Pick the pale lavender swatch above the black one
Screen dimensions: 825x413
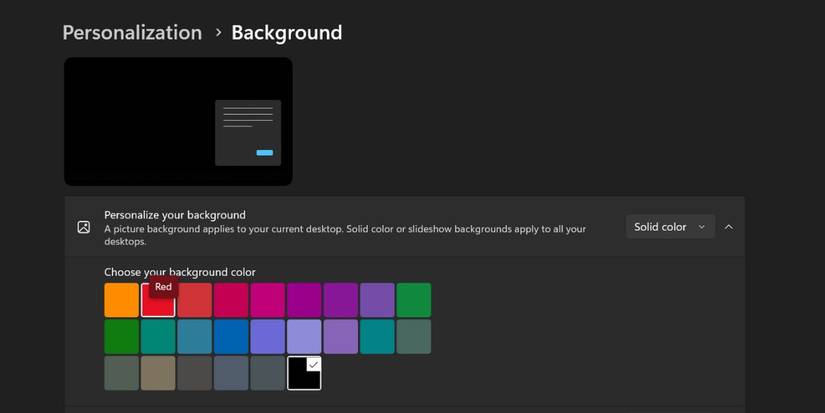[304, 337]
